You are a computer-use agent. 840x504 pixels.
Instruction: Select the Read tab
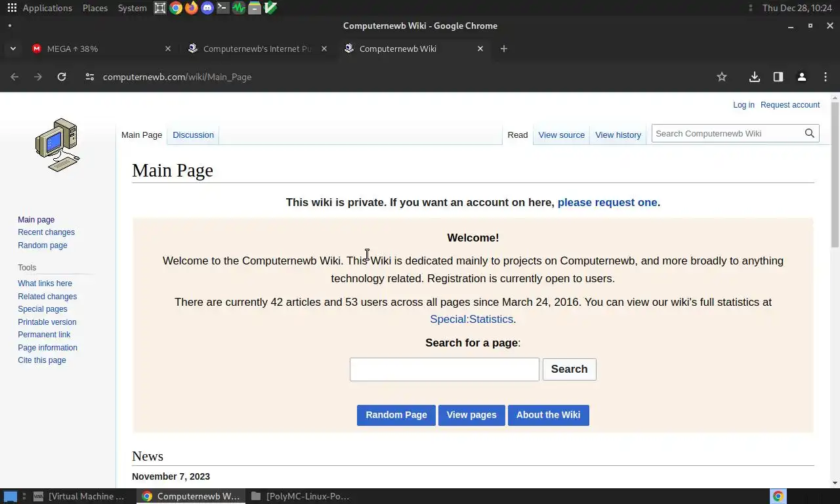tap(517, 135)
